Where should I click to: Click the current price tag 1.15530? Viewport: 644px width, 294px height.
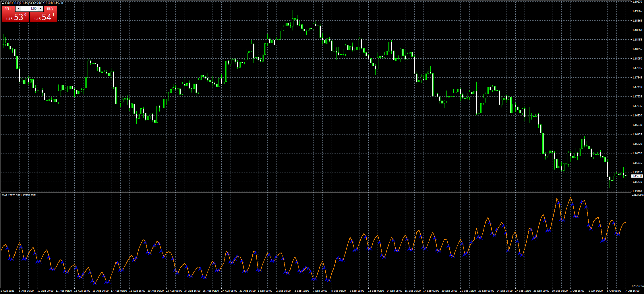click(x=637, y=176)
